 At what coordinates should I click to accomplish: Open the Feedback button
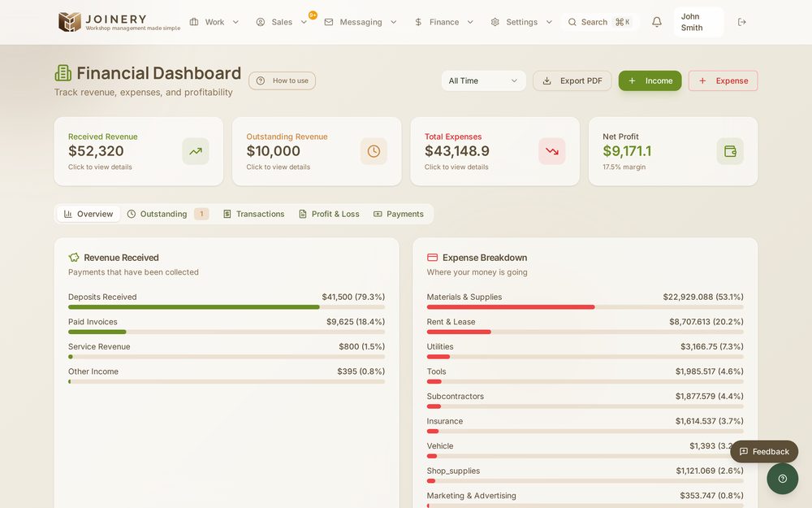pyautogui.click(x=764, y=451)
